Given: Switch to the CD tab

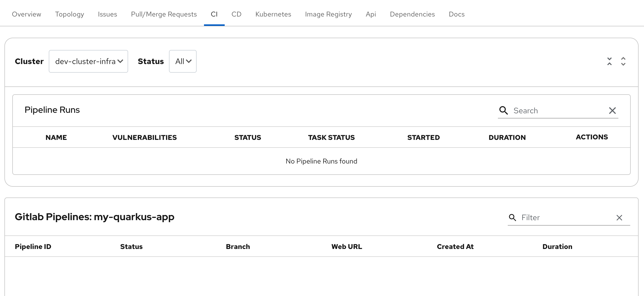Looking at the screenshot, I should click(236, 14).
